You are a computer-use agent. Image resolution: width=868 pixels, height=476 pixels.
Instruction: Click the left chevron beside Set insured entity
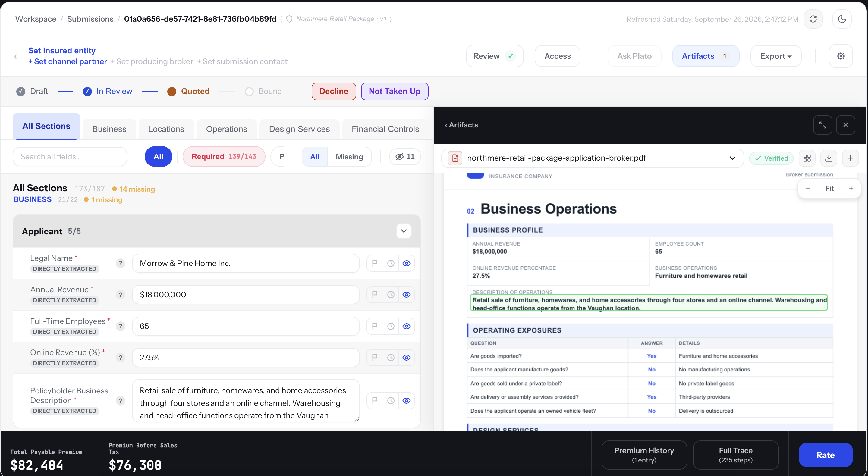click(16, 57)
